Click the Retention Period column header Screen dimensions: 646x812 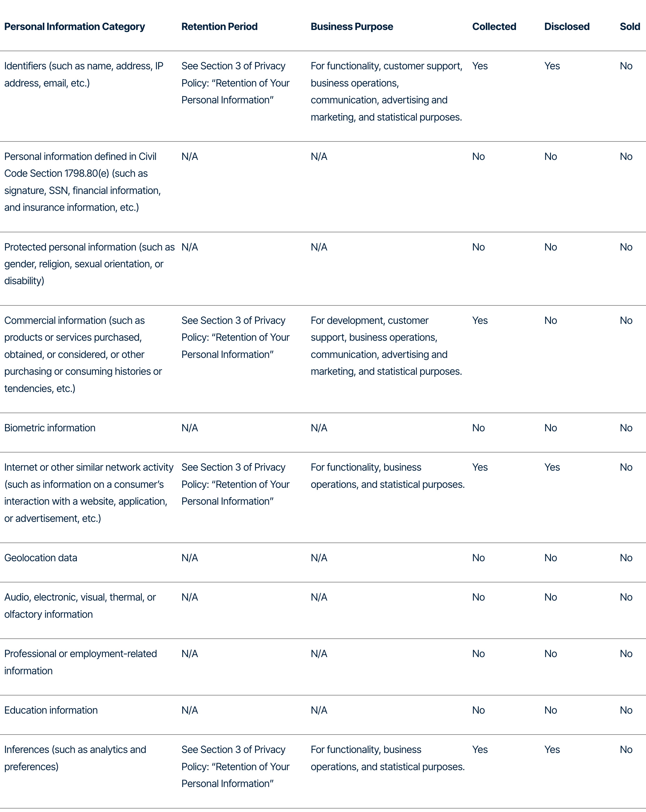[219, 26]
